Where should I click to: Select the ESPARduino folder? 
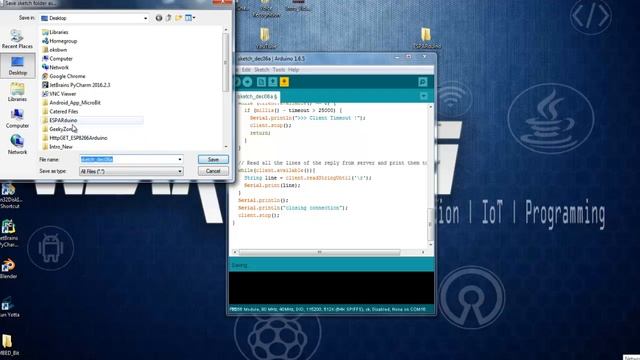(60, 120)
